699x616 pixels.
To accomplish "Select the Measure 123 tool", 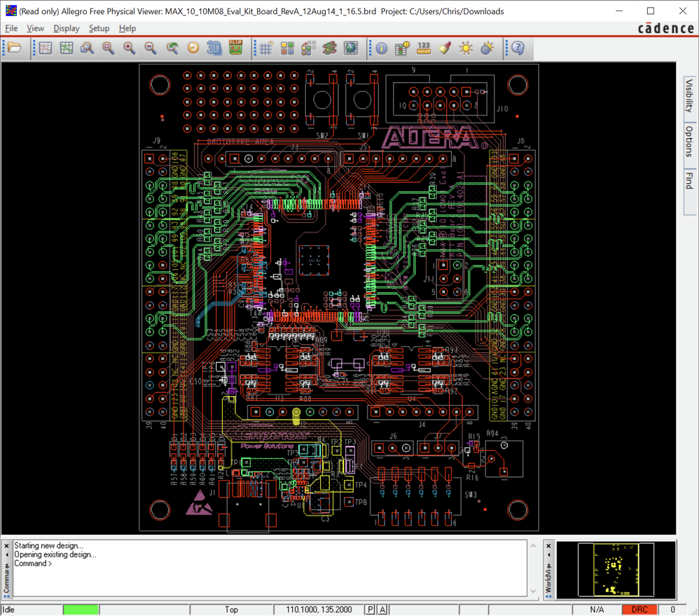I will click(424, 48).
